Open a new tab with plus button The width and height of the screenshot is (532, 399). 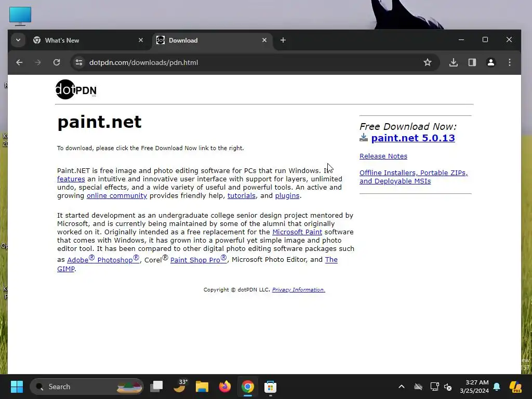coord(283,41)
